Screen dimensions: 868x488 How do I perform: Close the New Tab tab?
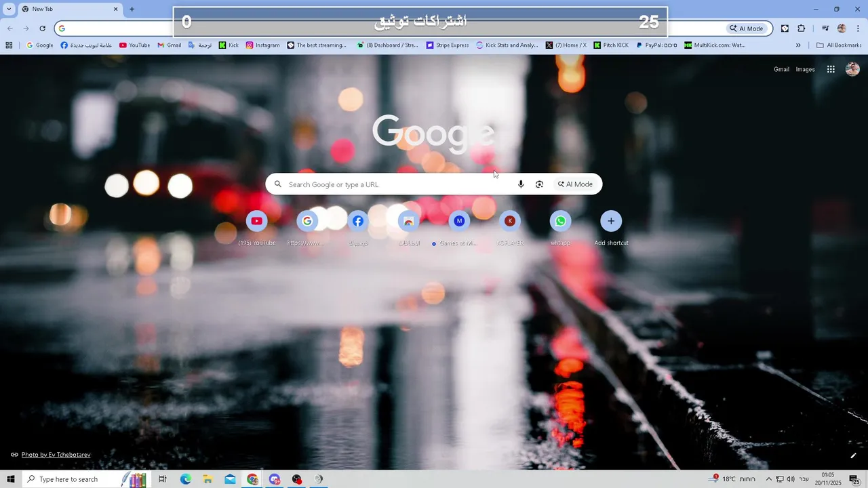pyautogui.click(x=115, y=9)
